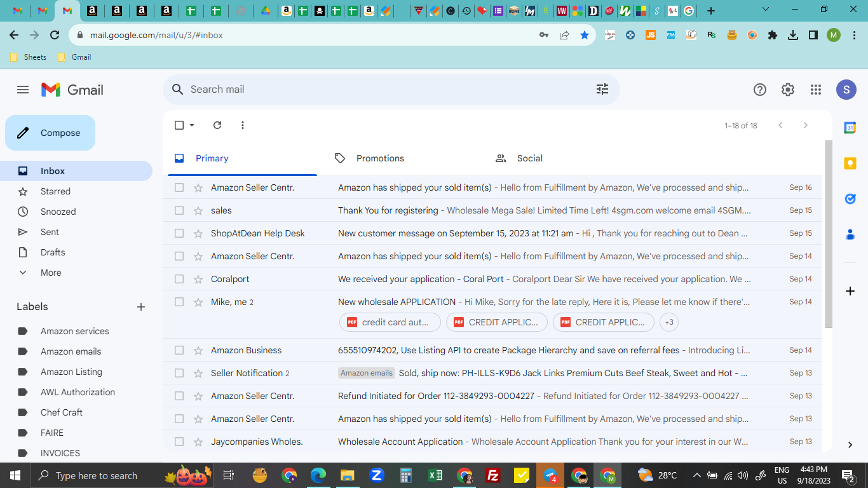Open Chrome downloads icon
This screenshot has width=868, height=488.
coord(793,36)
